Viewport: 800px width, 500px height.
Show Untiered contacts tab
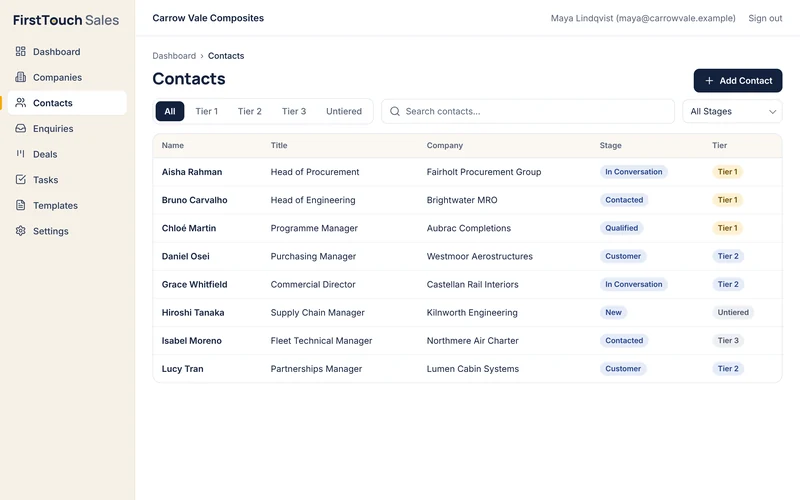[344, 111]
